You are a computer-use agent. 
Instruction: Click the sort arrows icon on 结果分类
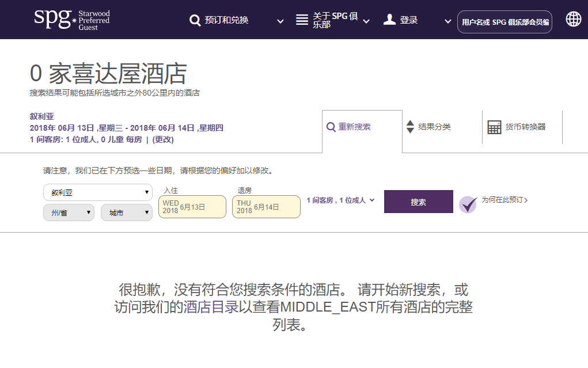(410, 126)
